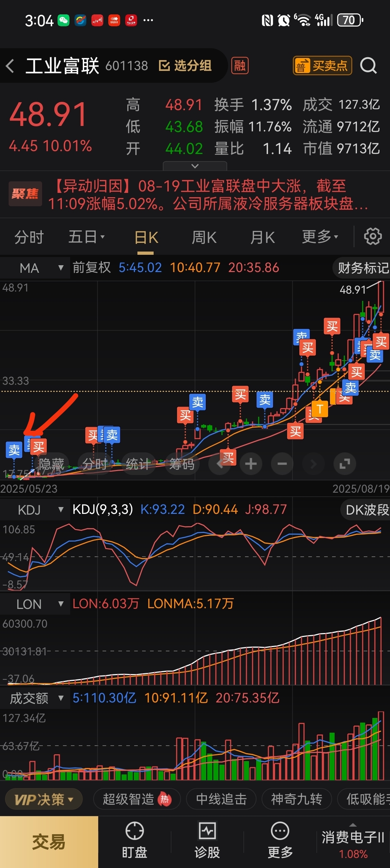
Task: Select the 中线追击 indicator chip
Action: (221, 799)
